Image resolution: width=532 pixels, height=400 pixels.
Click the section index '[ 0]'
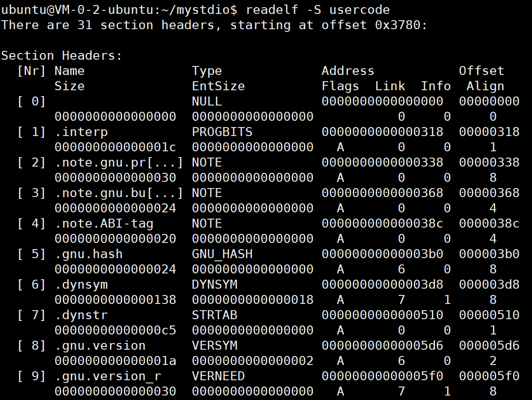click(31, 101)
